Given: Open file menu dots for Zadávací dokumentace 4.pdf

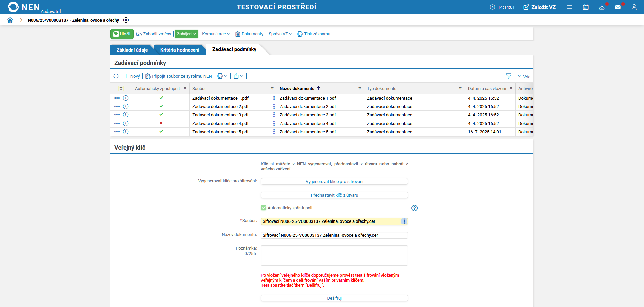Looking at the screenshot, I should click(x=274, y=123).
